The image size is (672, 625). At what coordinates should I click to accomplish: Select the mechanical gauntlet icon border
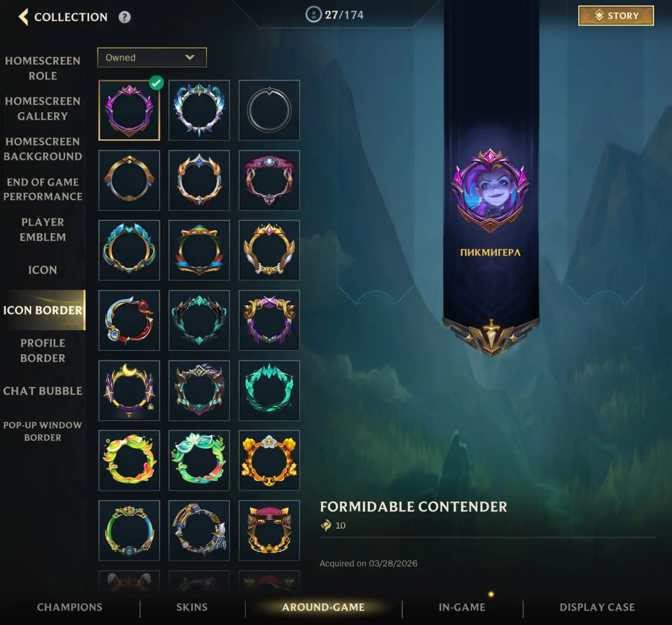point(199,530)
